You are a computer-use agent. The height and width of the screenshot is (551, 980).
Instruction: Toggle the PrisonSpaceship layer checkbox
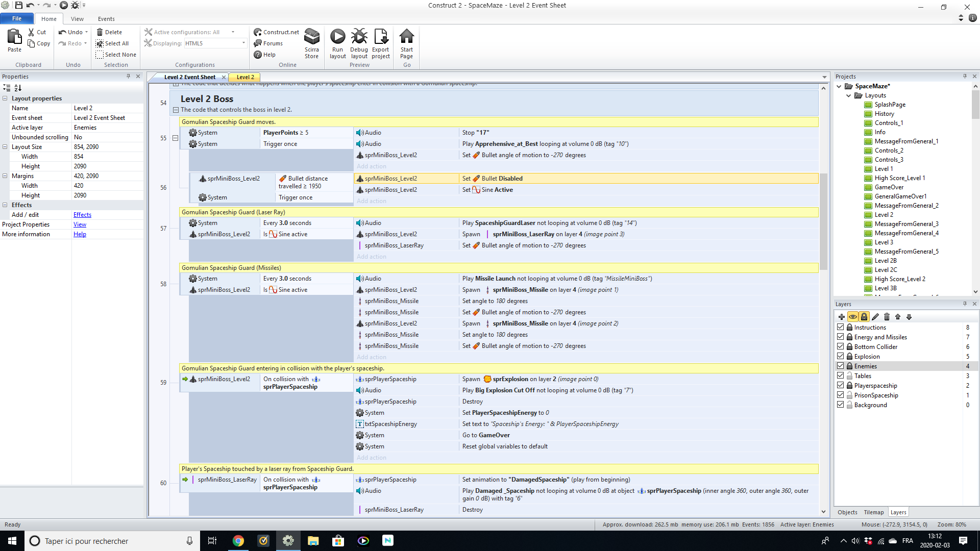click(x=841, y=395)
